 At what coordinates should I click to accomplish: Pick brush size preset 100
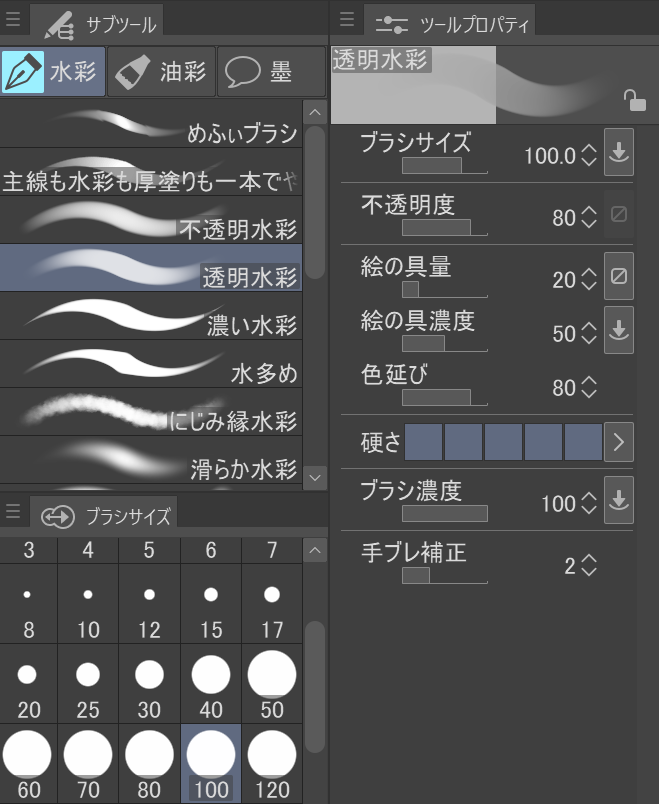click(211, 763)
